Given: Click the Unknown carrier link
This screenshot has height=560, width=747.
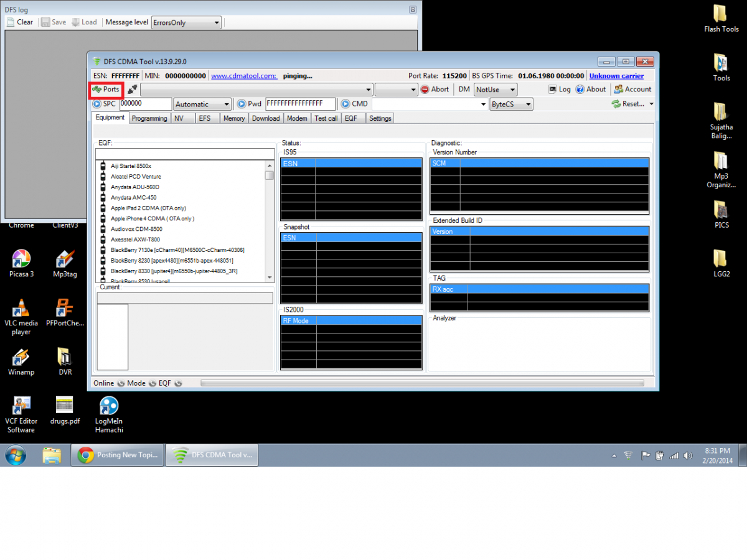Looking at the screenshot, I should [x=616, y=76].
